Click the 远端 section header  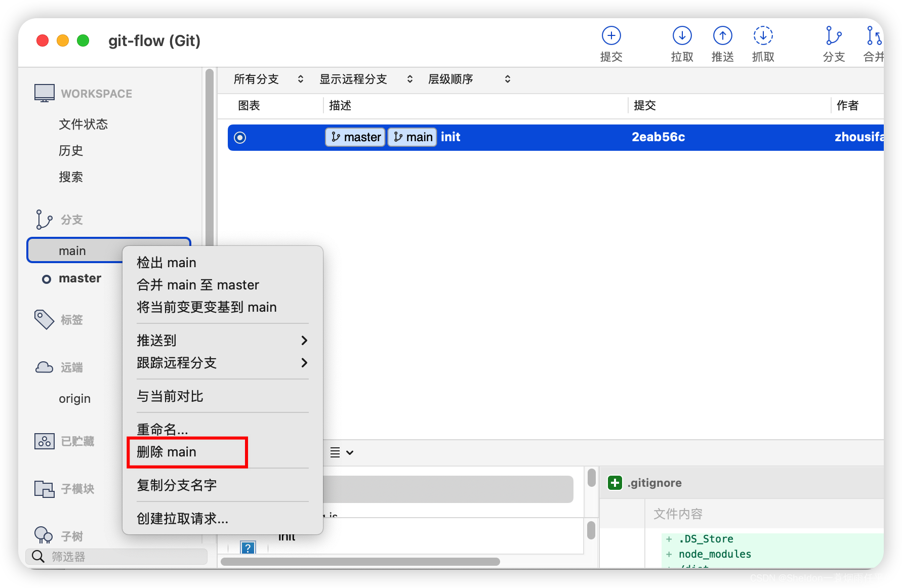[72, 367]
